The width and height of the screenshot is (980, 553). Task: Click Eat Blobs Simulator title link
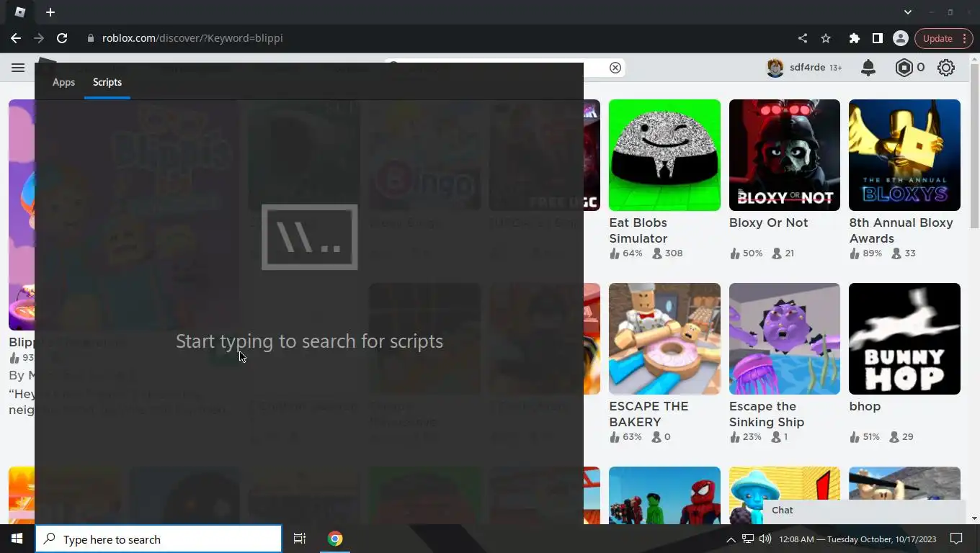coord(638,230)
